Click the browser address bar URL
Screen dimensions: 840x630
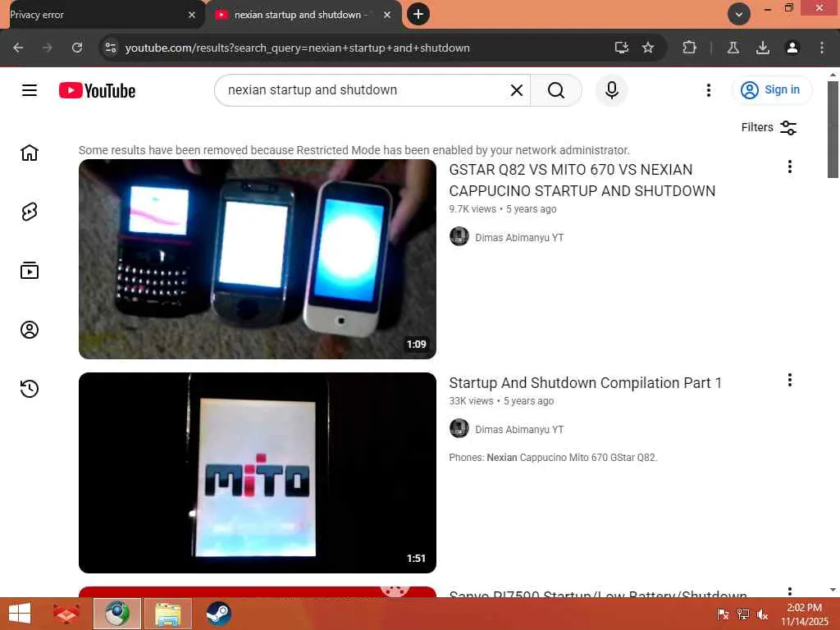[x=297, y=48]
